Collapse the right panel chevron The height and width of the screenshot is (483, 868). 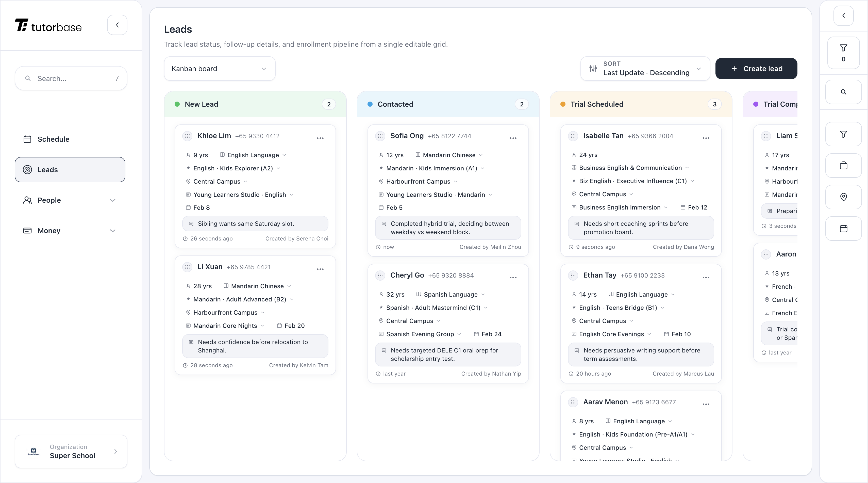click(843, 16)
